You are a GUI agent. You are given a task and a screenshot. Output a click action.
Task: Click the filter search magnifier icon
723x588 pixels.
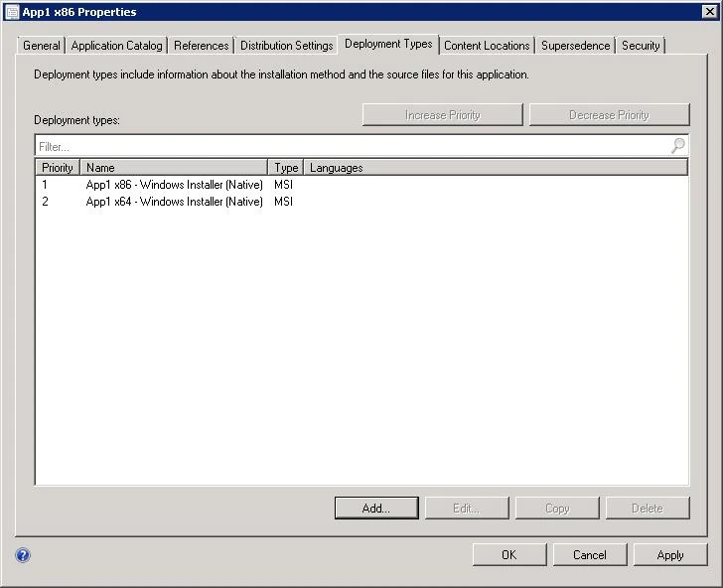click(677, 146)
